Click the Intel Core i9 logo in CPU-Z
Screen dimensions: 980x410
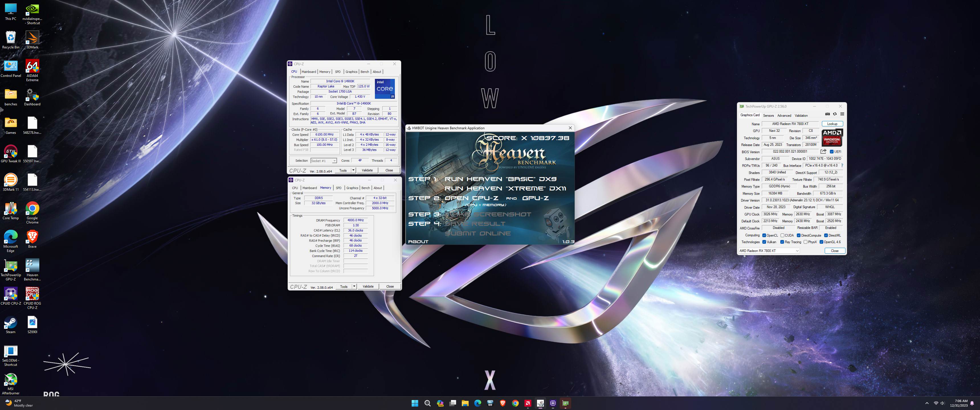(x=385, y=89)
